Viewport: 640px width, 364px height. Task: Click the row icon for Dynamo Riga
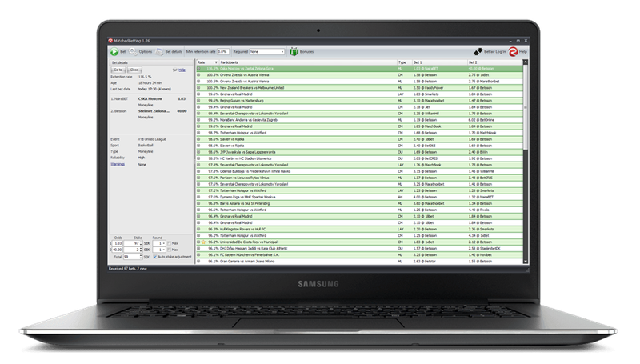pos(198,197)
